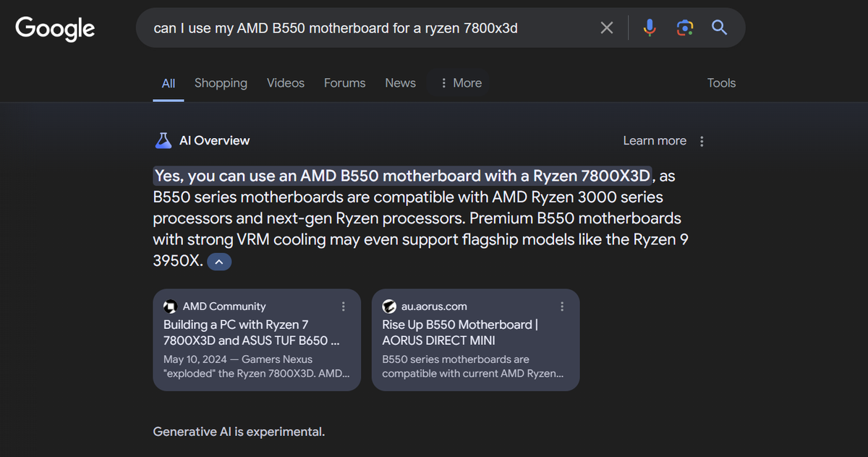The height and width of the screenshot is (457, 868).
Task: Click the AI Overview flask icon
Action: (x=163, y=140)
